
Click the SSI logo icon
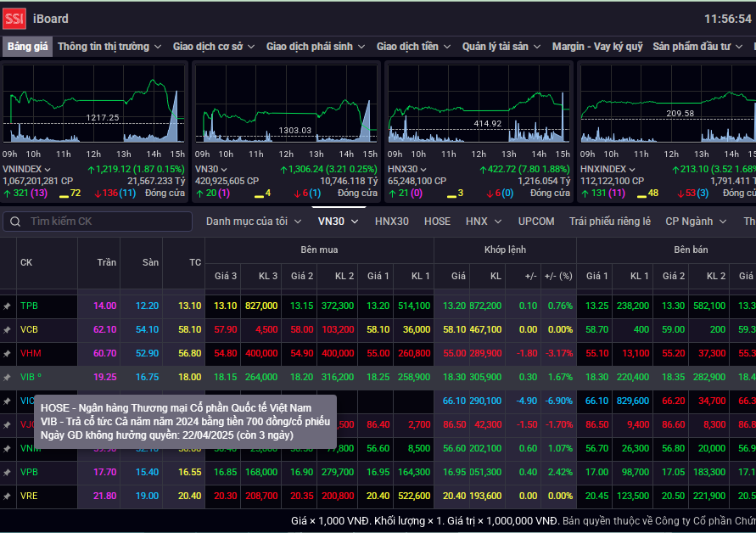tap(14, 19)
